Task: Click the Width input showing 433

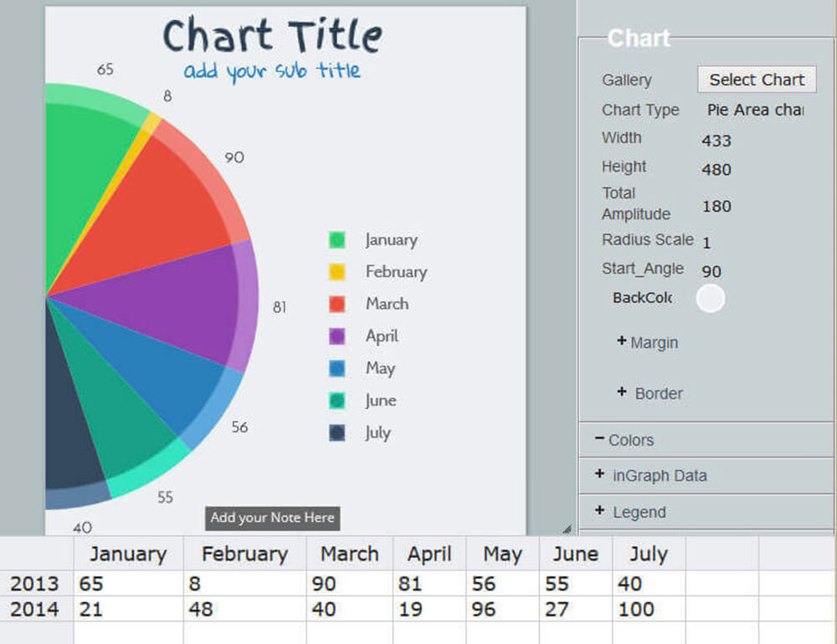Action: (716, 141)
